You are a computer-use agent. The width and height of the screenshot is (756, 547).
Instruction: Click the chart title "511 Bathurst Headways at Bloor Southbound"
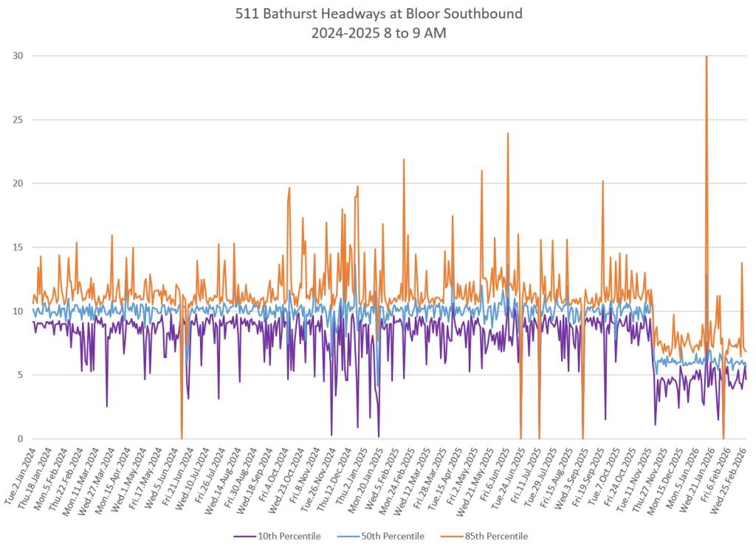(x=377, y=15)
